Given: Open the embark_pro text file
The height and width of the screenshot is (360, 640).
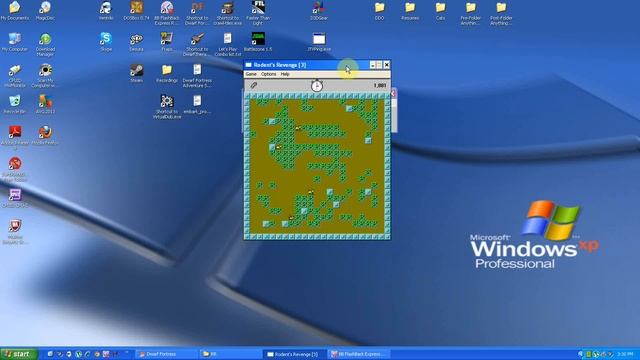Looking at the screenshot, I should [197, 104].
